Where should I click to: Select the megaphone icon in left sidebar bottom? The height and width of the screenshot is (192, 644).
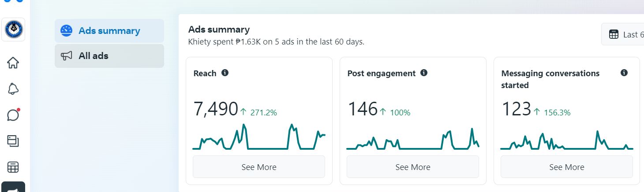tap(13, 188)
